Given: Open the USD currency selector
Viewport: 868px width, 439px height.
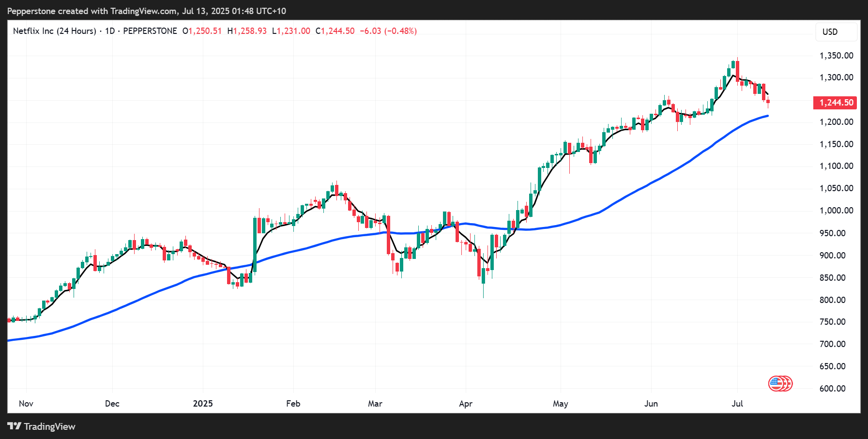Looking at the screenshot, I should pyautogui.click(x=837, y=32).
